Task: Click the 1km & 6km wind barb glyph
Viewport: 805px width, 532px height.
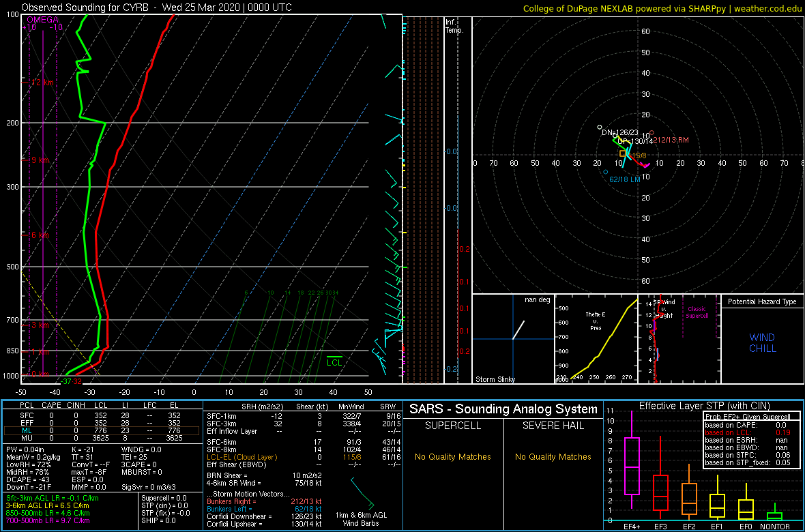Action: [x=362, y=492]
